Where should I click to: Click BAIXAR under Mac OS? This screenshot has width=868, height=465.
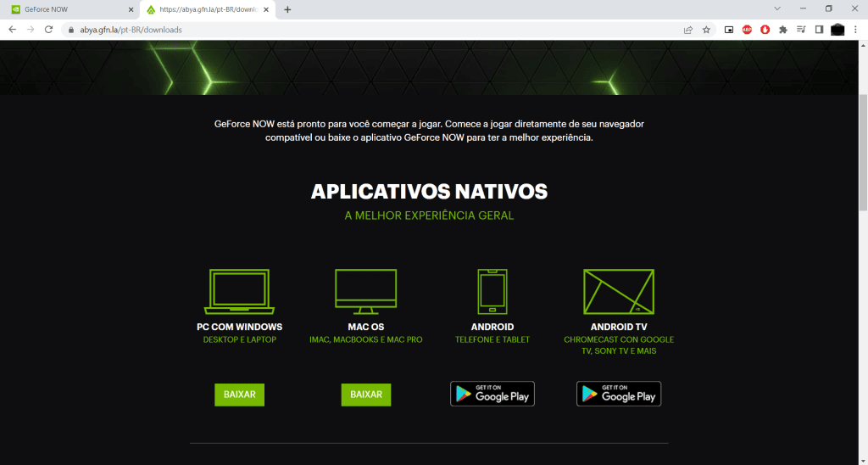[366, 395]
